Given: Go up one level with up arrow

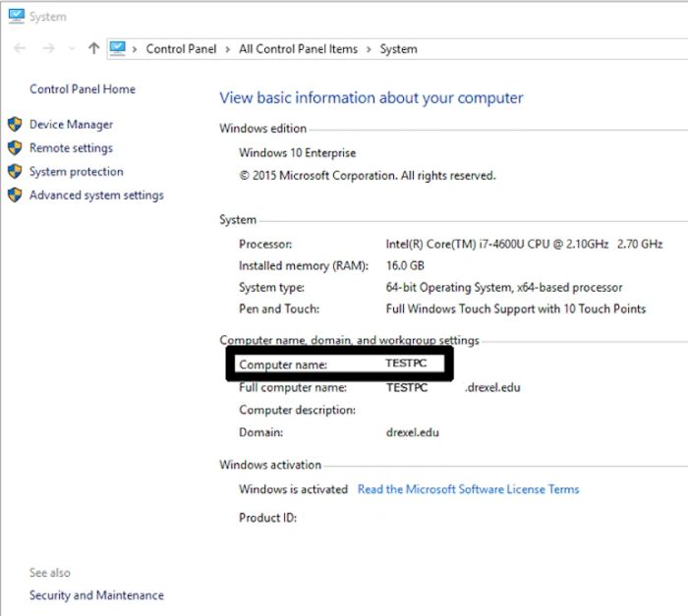Looking at the screenshot, I should 93,48.
